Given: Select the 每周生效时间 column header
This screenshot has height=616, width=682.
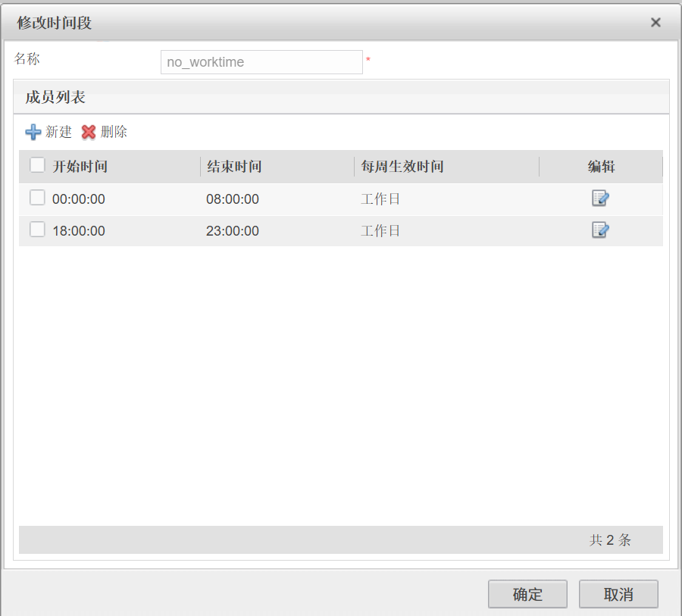Looking at the screenshot, I should point(402,167).
